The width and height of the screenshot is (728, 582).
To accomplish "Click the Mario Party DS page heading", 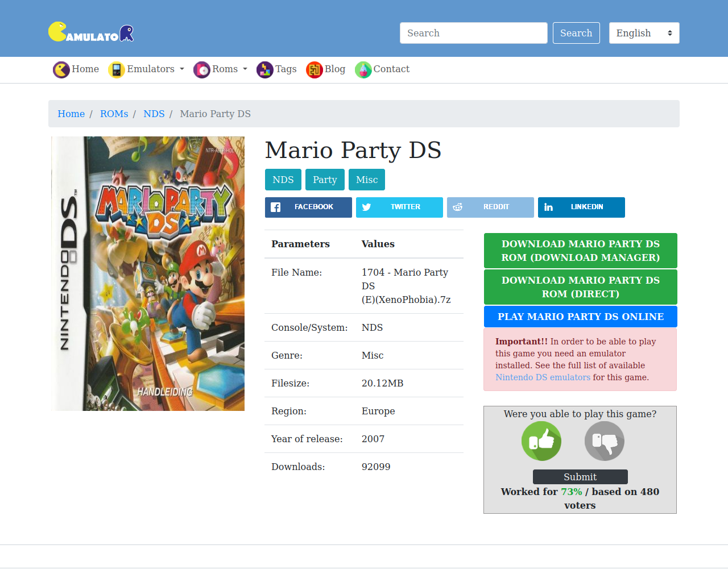I will 353,150.
